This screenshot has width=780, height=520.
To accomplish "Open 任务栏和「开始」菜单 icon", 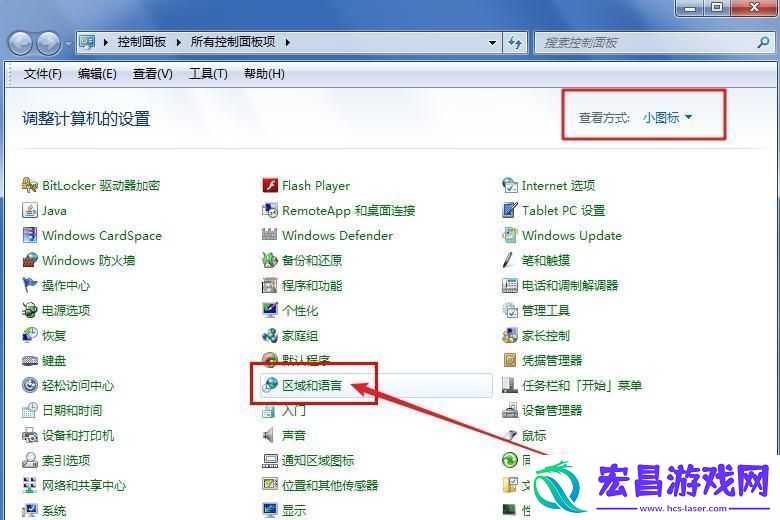I will pyautogui.click(x=509, y=385).
